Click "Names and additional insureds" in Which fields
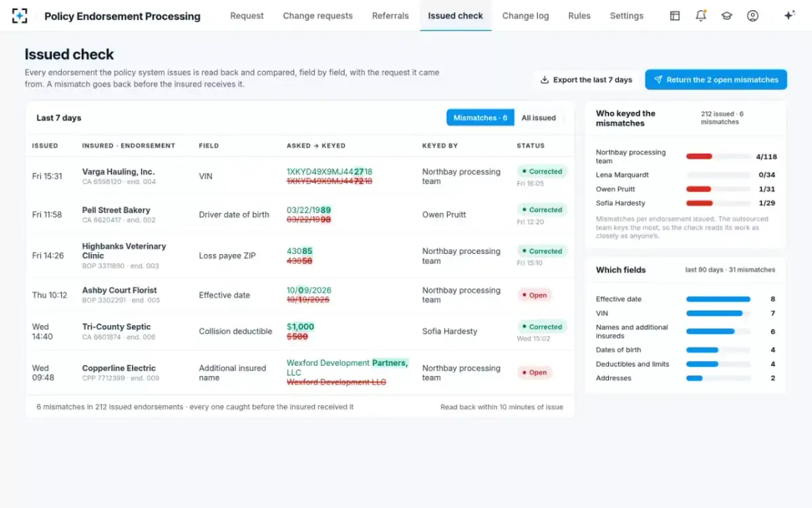 click(632, 332)
